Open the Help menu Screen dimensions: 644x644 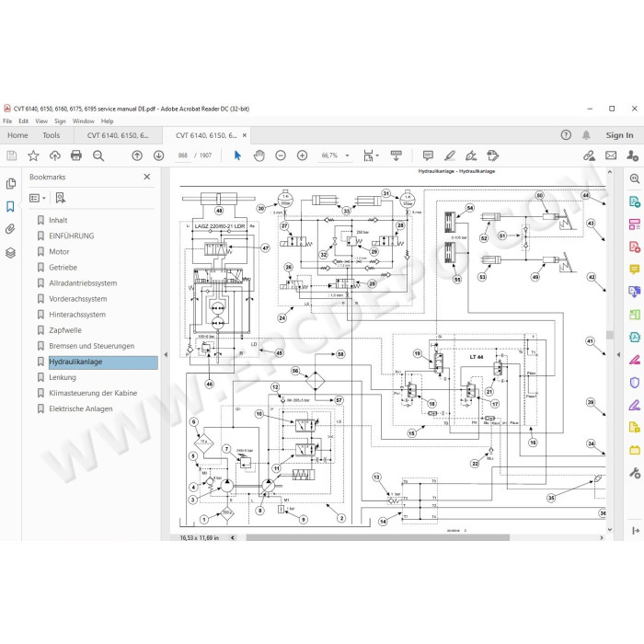108,121
